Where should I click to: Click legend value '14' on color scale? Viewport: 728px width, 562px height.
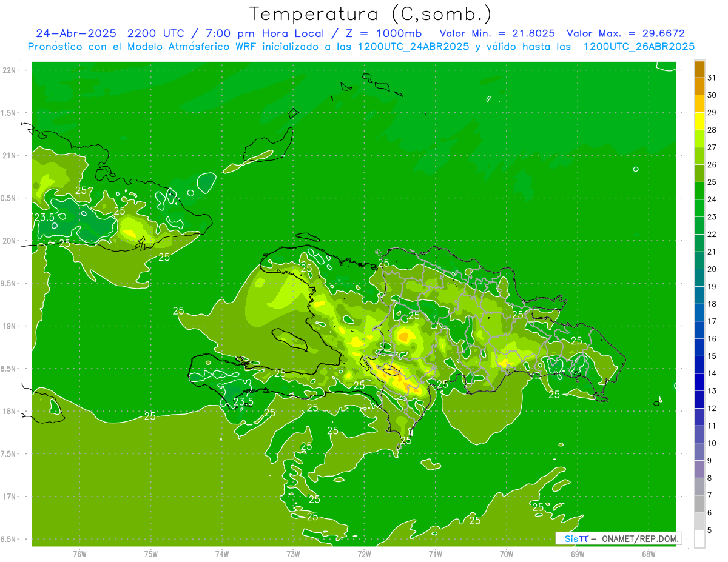712,373
